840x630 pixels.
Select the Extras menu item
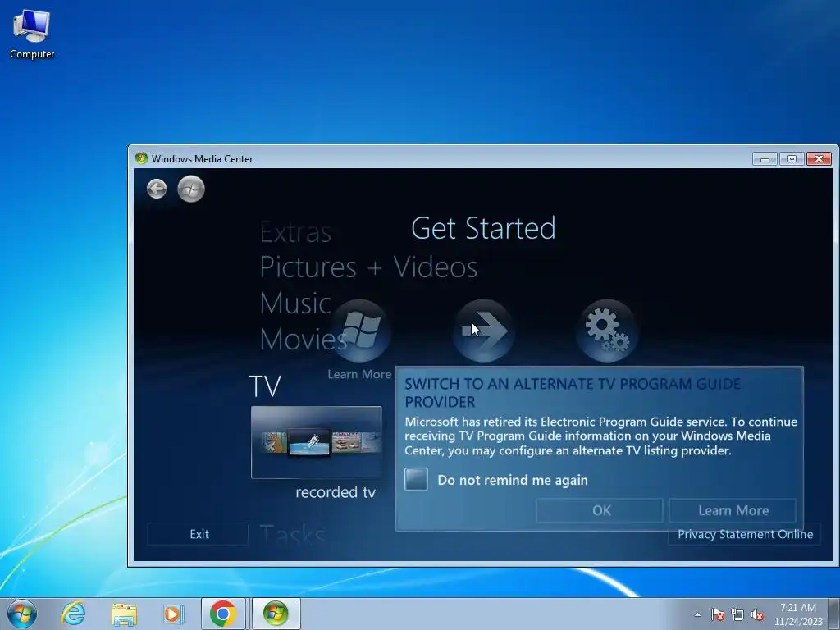pos(295,232)
